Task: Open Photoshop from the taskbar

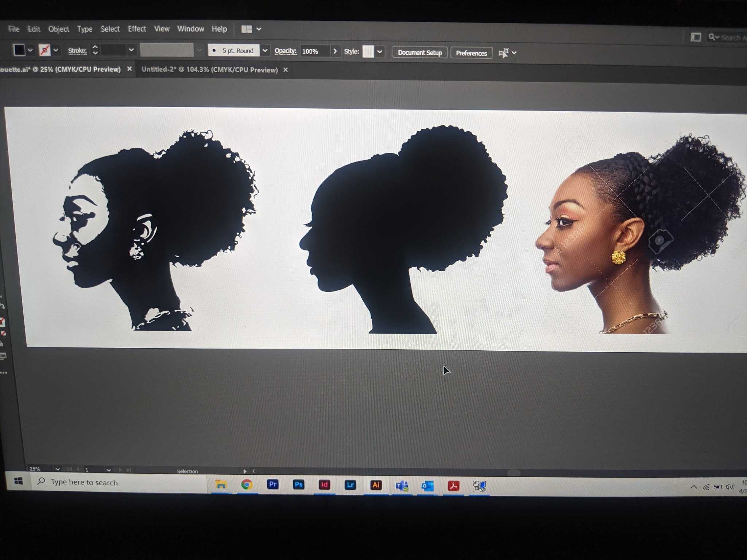Action: click(298, 485)
